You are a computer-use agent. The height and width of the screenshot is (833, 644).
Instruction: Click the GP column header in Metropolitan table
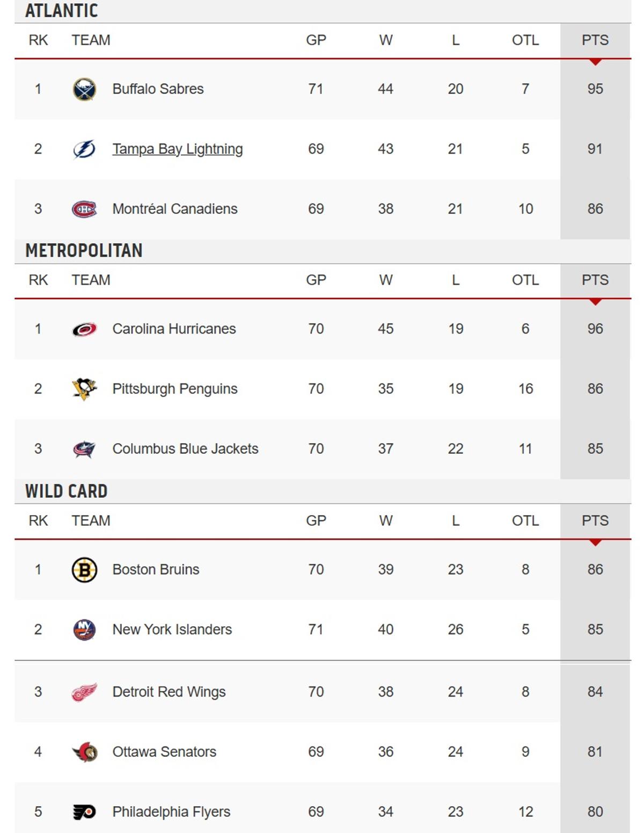pos(317,279)
